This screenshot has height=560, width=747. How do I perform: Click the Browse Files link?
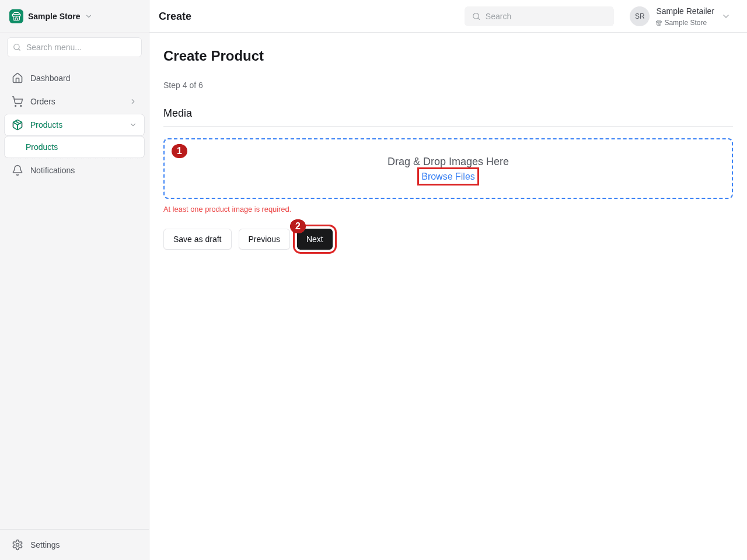(x=448, y=176)
